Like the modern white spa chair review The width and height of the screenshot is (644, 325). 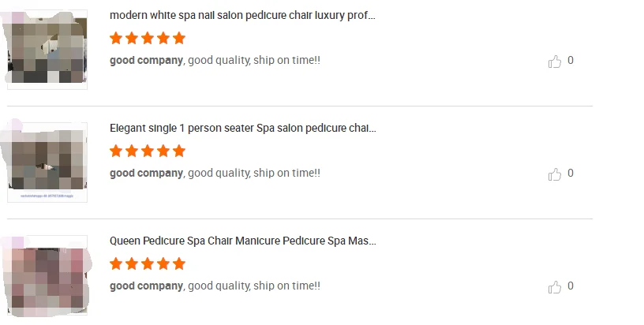(x=554, y=62)
